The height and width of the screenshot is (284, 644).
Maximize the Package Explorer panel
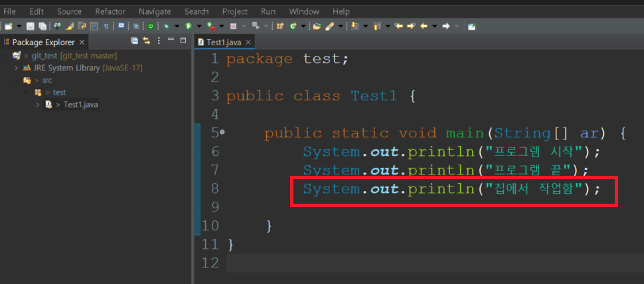pyautogui.click(x=184, y=40)
